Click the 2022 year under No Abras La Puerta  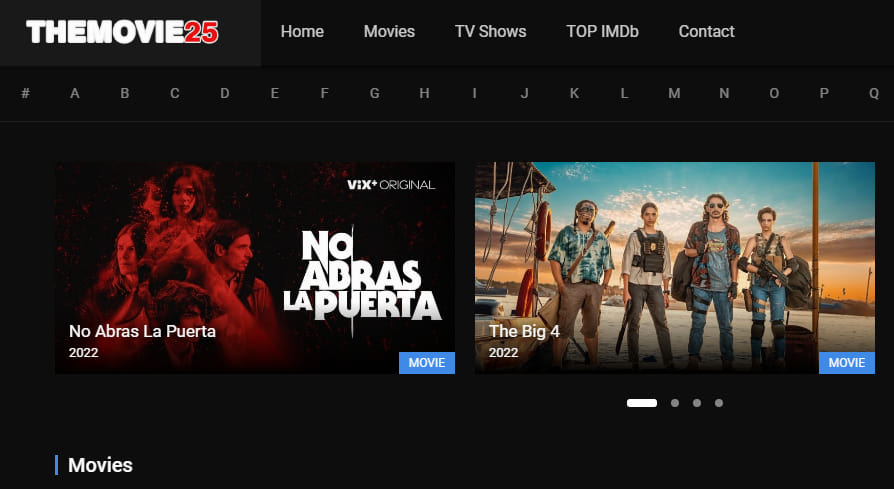pos(84,353)
